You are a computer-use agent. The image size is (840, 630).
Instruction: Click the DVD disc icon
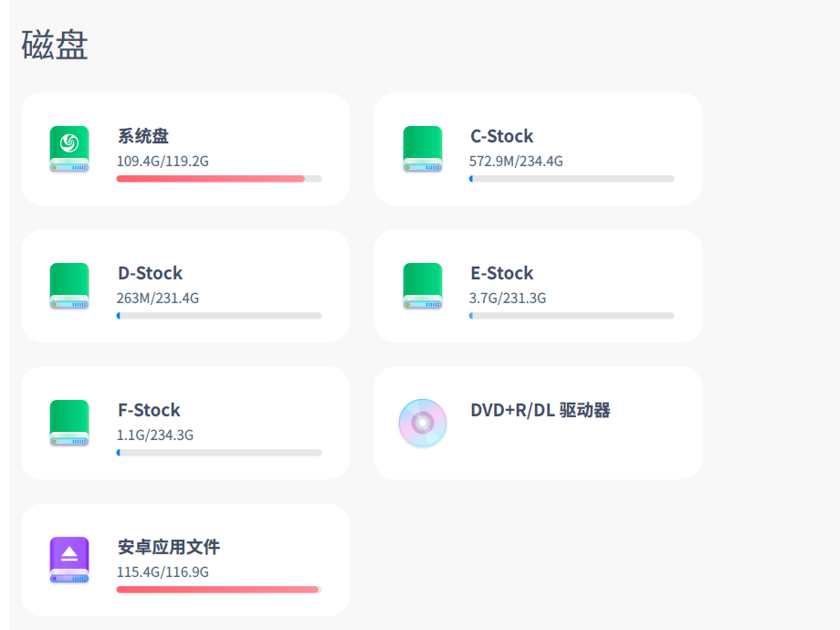point(423,423)
